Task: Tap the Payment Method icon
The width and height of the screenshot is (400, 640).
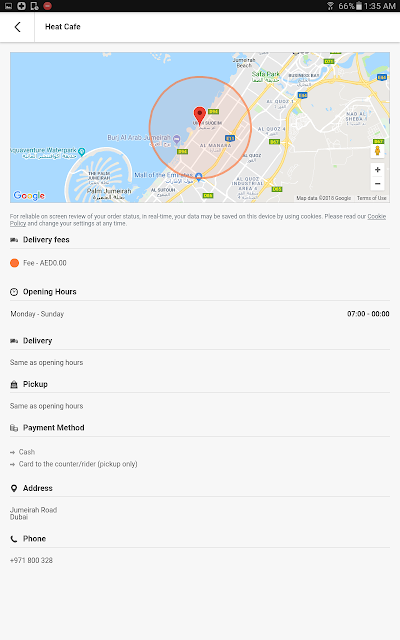Action: tap(14, 428)
